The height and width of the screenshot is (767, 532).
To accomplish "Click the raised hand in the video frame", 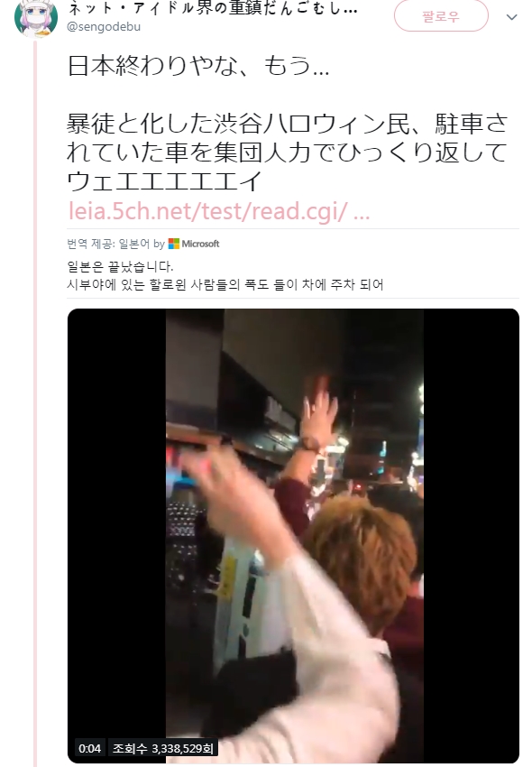I will tap(319, 409).
